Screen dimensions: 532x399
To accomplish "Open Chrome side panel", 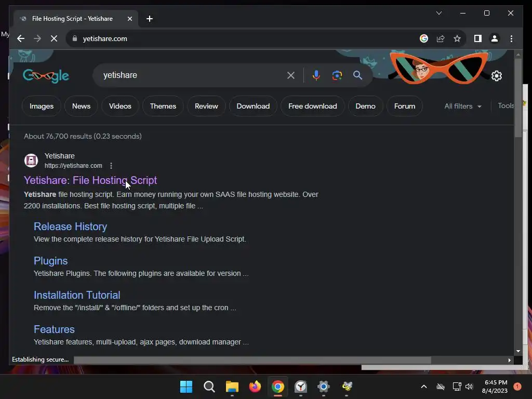I will pos(478,38).
